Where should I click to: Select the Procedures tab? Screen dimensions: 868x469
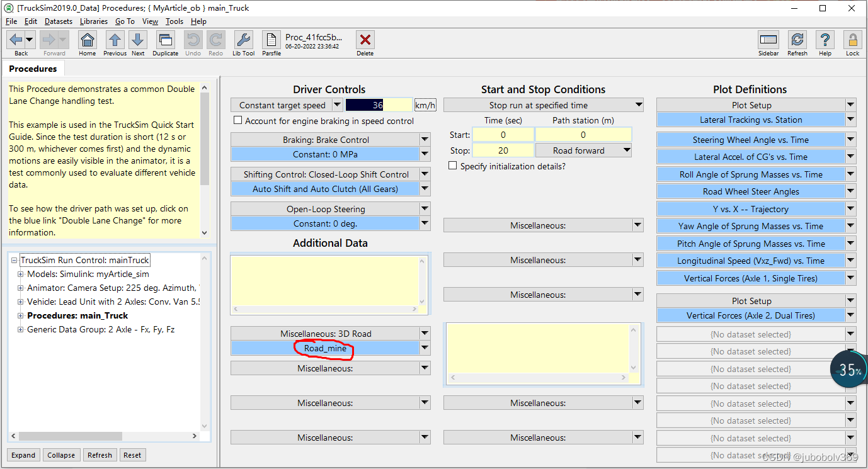[x=33, y=69]
